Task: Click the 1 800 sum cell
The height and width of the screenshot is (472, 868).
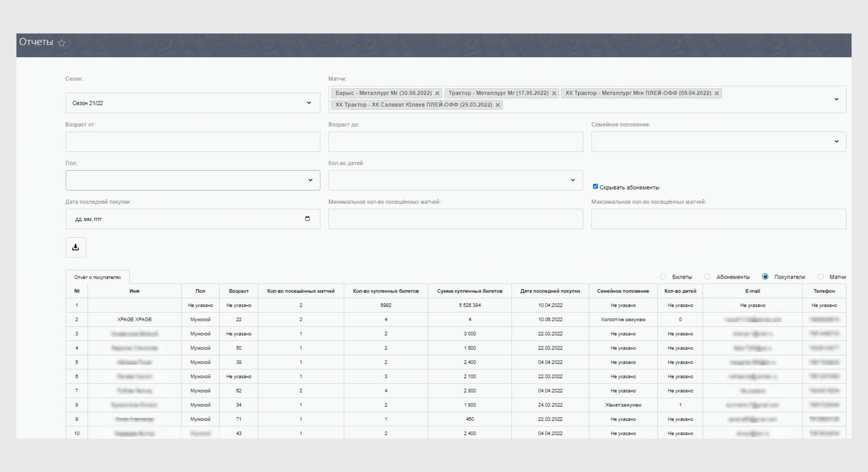Action: pos(470,405)
